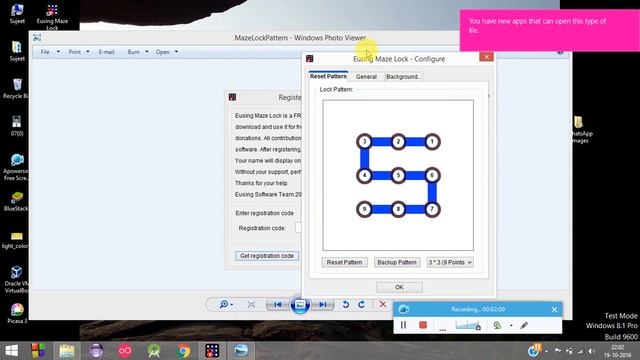Confirm the Configure dialog with OK
The width and height of the screenshot is (640, 360).
coord(399,287)
